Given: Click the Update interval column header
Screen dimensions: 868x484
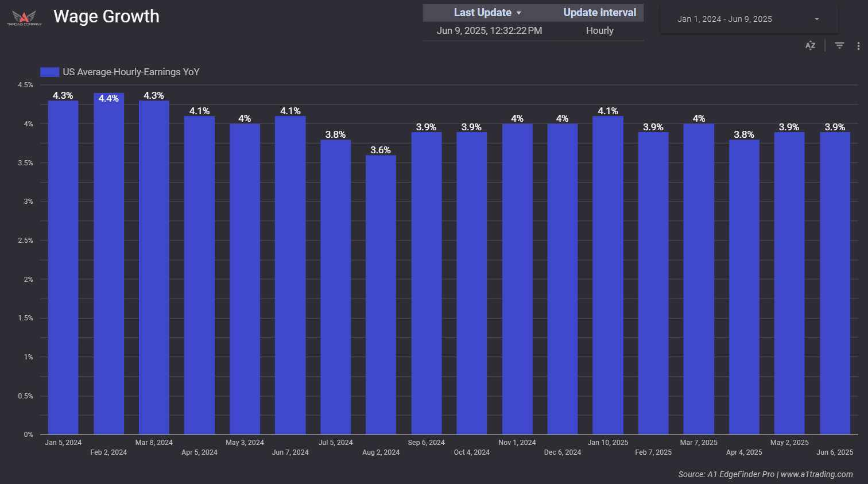Looking at the screenshot, I should tap(599, 13).
